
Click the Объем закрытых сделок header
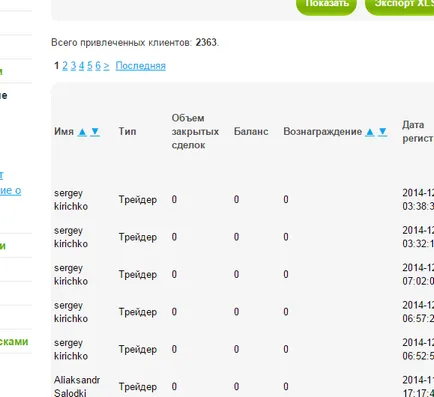point(195,132)
